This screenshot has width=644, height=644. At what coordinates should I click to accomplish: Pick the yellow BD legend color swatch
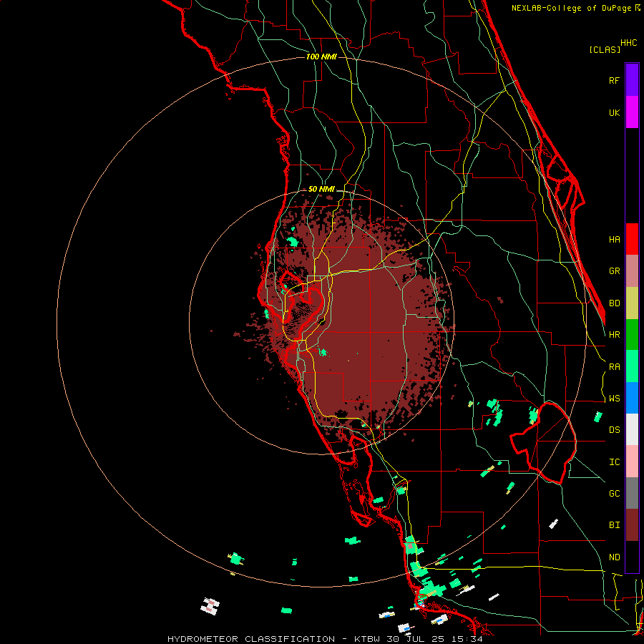click(632, 303)
